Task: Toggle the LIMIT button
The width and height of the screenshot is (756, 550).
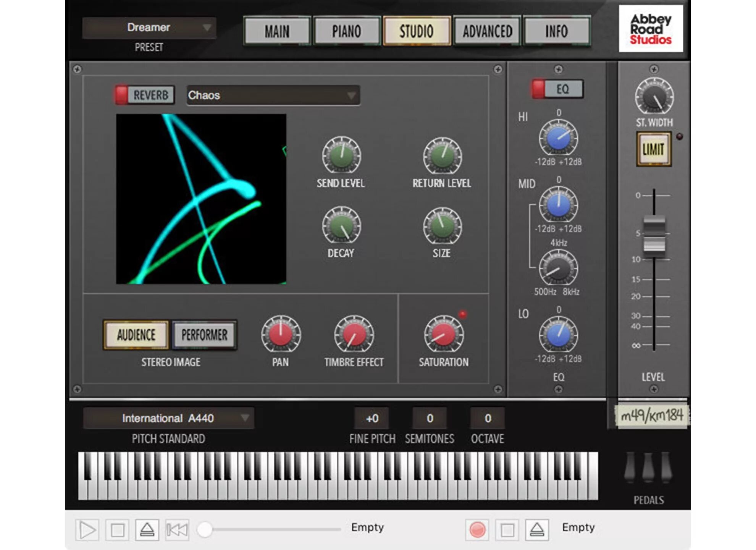Action: point(653,149)
